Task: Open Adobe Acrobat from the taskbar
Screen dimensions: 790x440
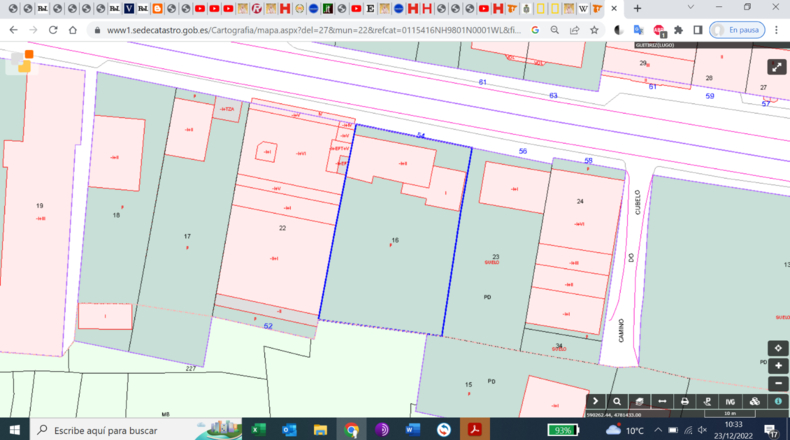Action: [474, 430]
